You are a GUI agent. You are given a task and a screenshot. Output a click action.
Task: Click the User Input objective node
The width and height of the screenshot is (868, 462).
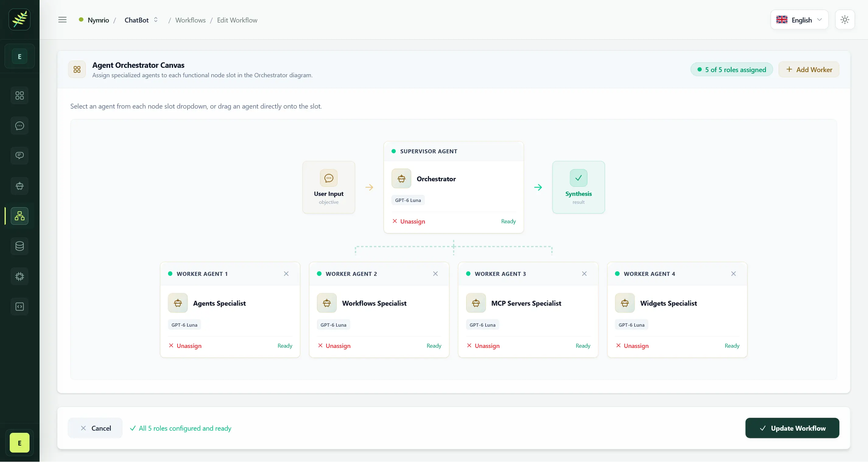(329, 188)
